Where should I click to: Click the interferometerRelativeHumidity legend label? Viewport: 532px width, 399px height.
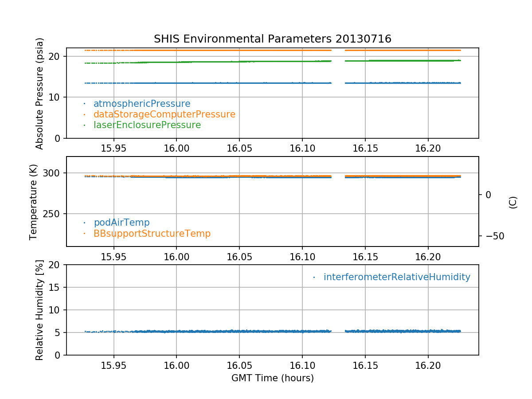click(397, 277)
